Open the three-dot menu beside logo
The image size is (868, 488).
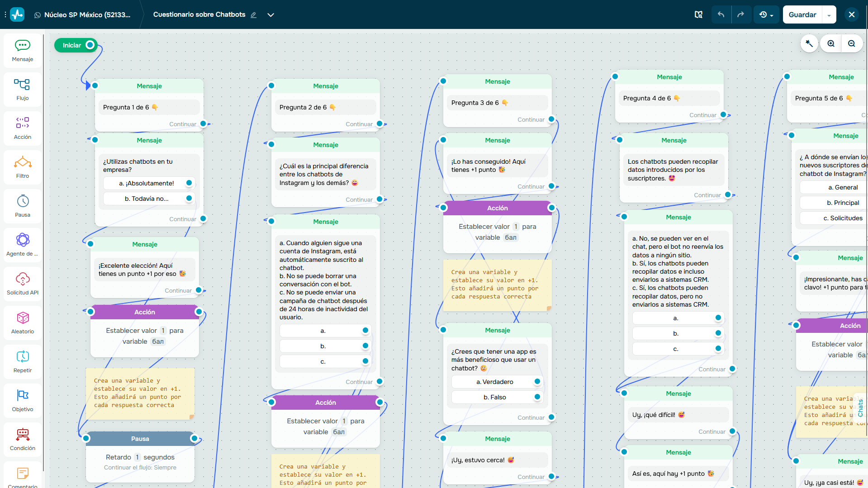[x=5, y=14]
